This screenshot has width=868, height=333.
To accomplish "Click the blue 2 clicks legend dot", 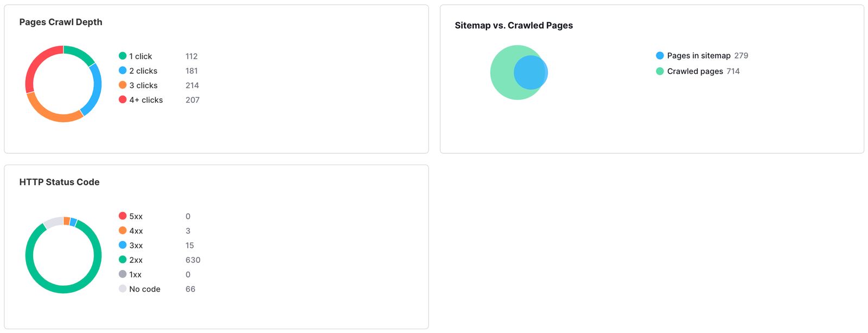I will pos(123,71).
